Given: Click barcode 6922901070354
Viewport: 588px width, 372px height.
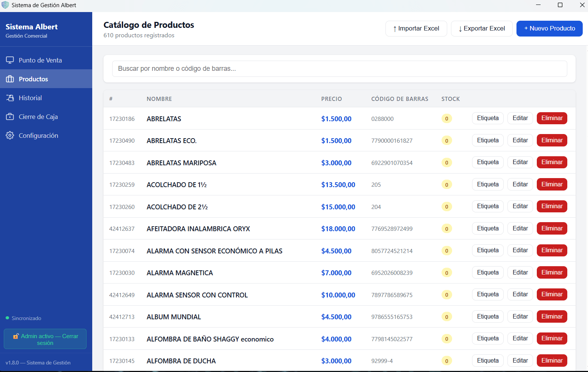Looking at the screenshot, I should [x=392, y=163].
